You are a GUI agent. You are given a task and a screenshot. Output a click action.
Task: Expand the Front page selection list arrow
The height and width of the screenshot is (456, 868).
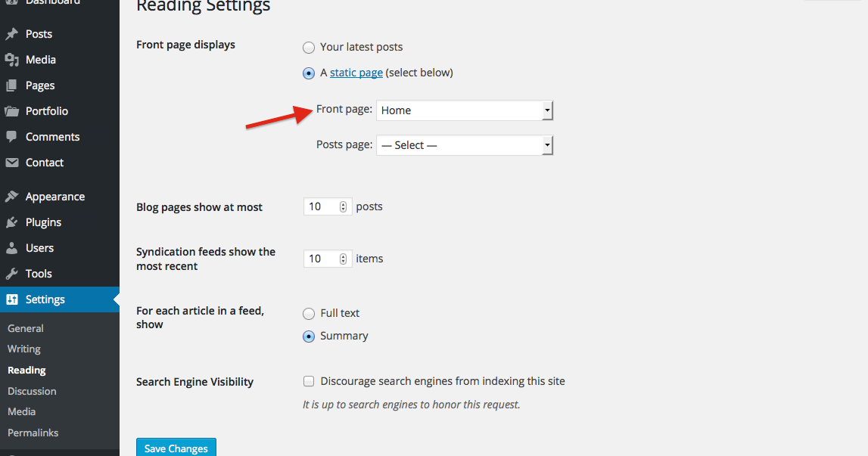pos(546,110)
